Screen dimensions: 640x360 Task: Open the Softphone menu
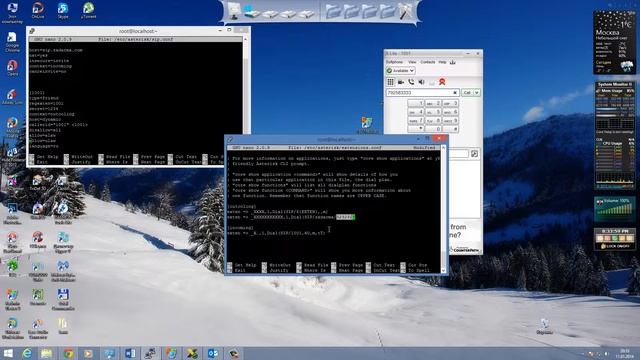pyautogui.click(x=394, y=62)
